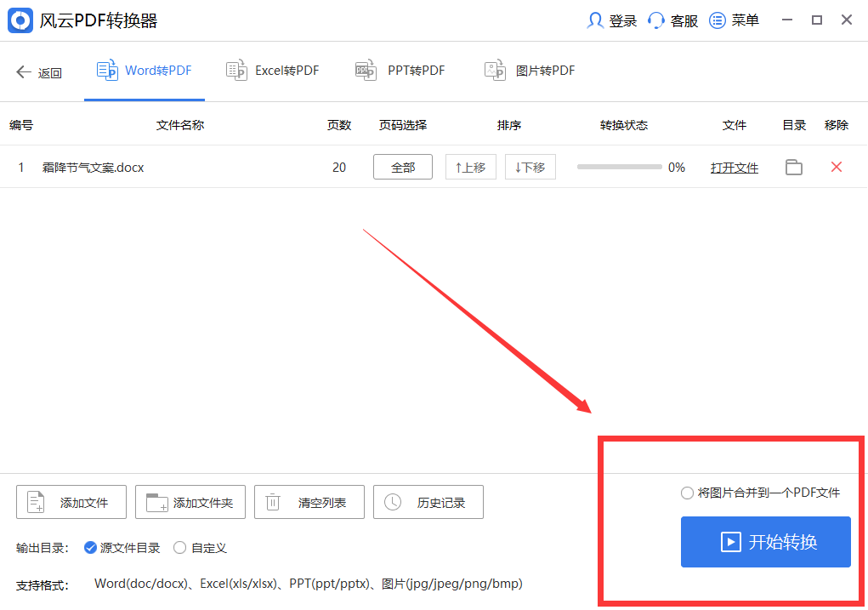
Task: Open the file via 打开文件 link
Action: pos(734,168)
